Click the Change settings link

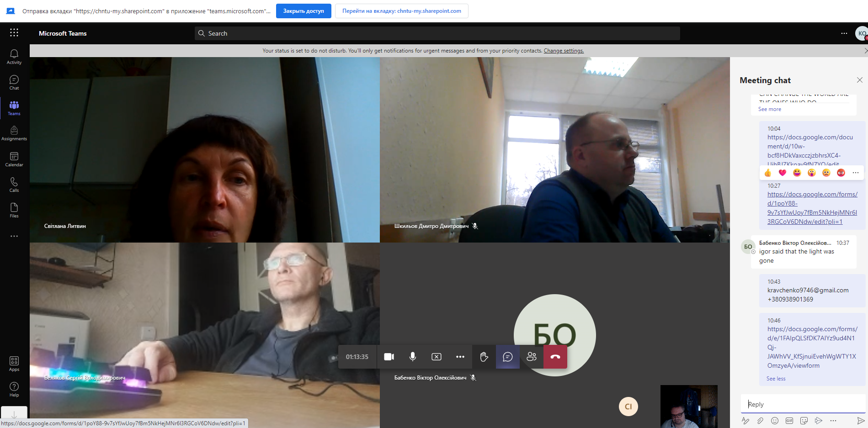tap(564, 51)
